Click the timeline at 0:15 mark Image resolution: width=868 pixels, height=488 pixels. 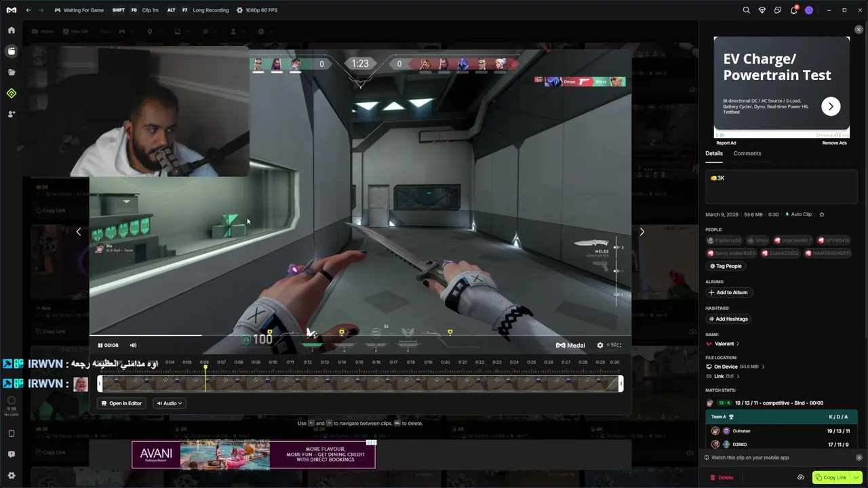coord(359,362)
